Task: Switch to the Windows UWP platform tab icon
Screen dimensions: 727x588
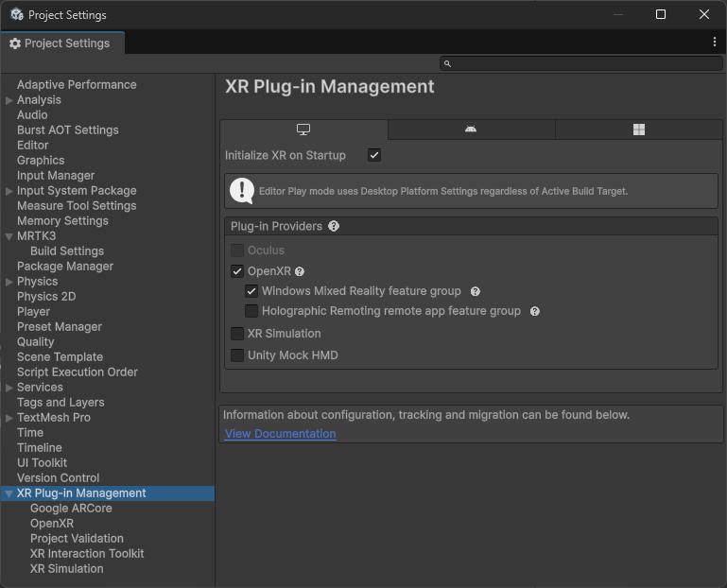Action: [x=639, y=130]
